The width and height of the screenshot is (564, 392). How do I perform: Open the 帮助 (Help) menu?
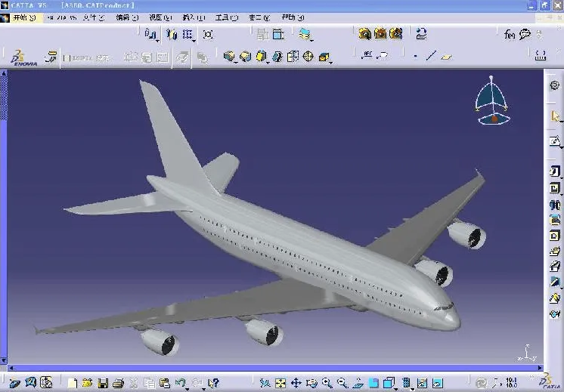tap(289, 17)
